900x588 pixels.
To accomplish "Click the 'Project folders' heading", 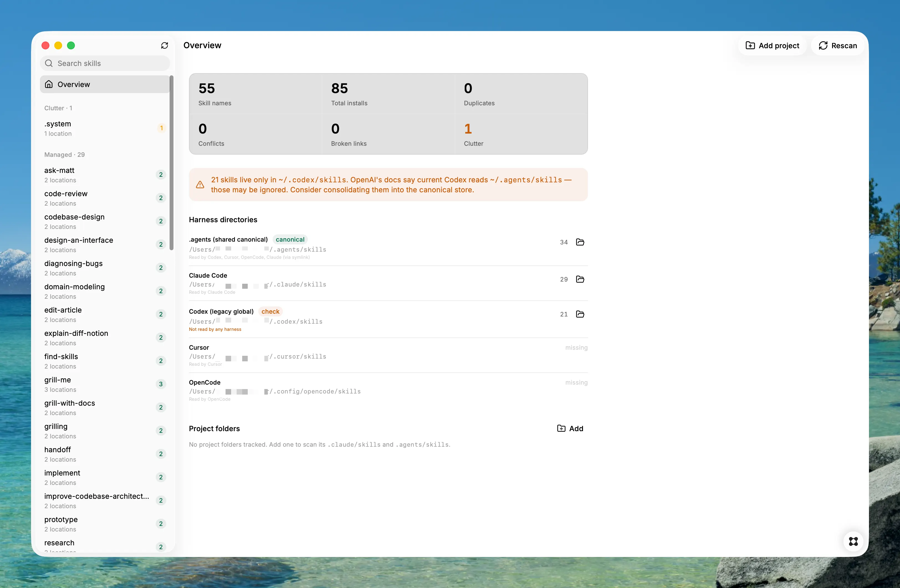I will pos(214,428).
